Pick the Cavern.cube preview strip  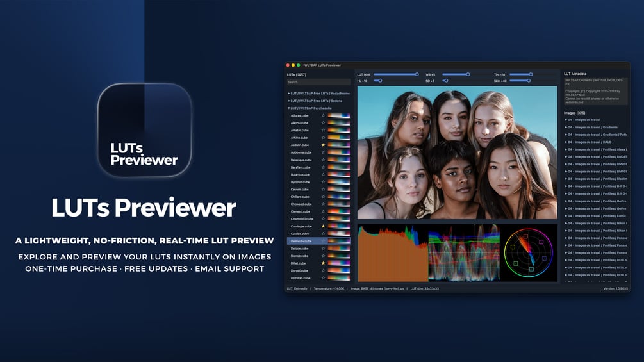[339, 190]
